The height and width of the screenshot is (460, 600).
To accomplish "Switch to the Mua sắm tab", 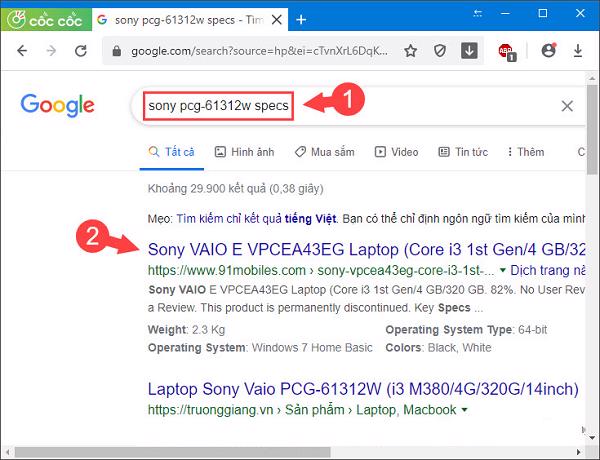I will 324,152.
